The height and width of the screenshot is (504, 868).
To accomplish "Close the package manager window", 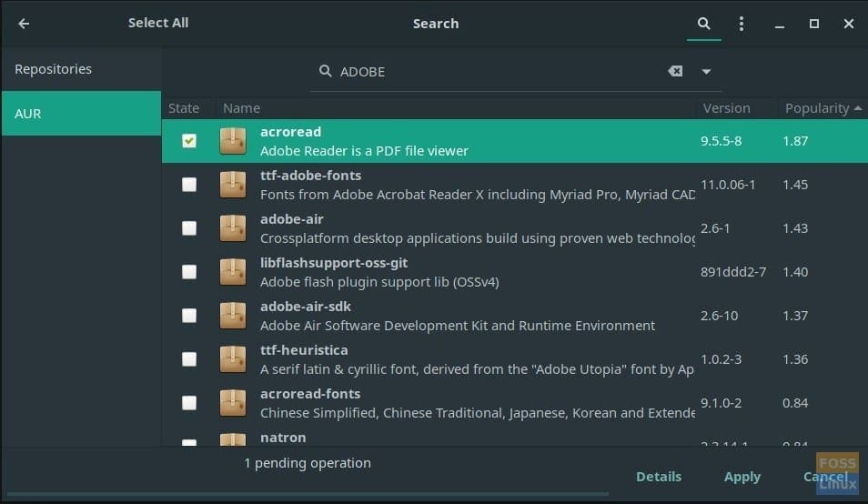I will (x=849, y=24).
